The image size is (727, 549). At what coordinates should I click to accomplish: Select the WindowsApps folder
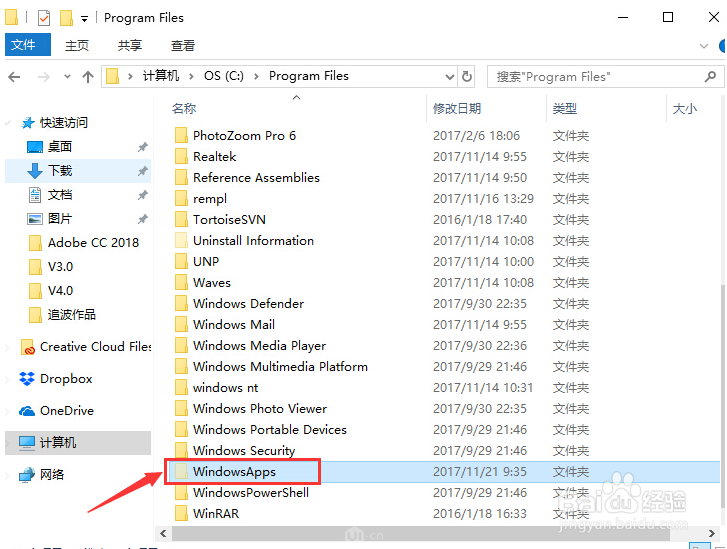click(234, 472)
